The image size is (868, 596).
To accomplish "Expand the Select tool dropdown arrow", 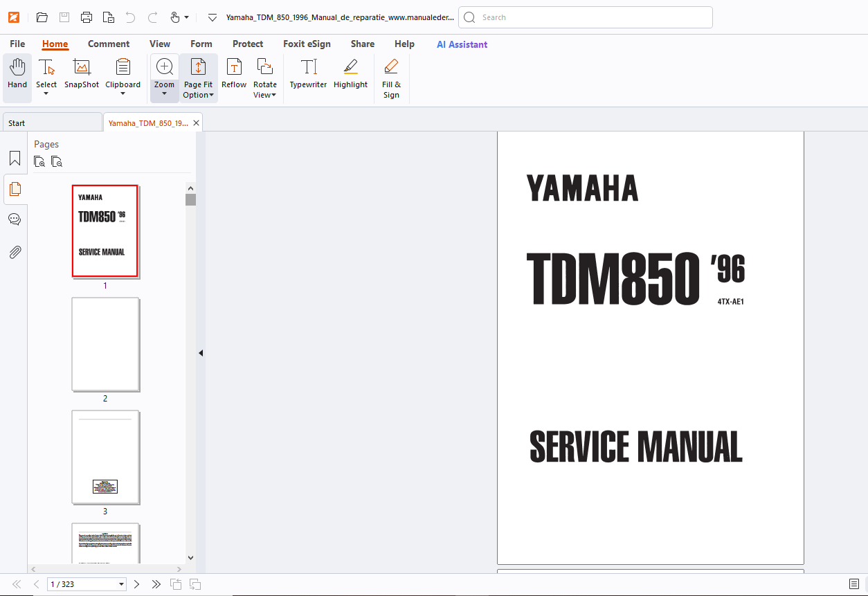I will tap(46, 93).
